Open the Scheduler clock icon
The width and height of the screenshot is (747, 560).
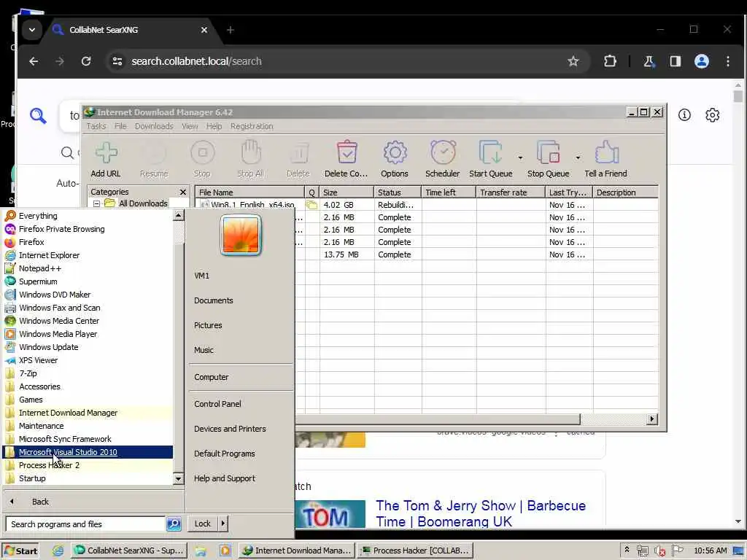(x=443, y=159)
